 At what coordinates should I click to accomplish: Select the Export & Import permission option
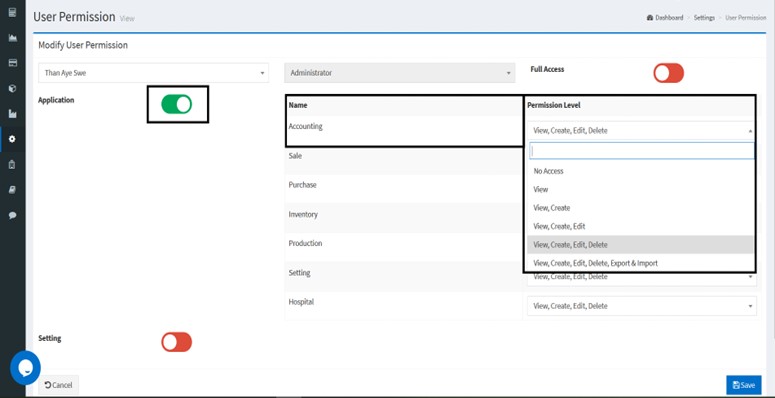coord(641,263)
